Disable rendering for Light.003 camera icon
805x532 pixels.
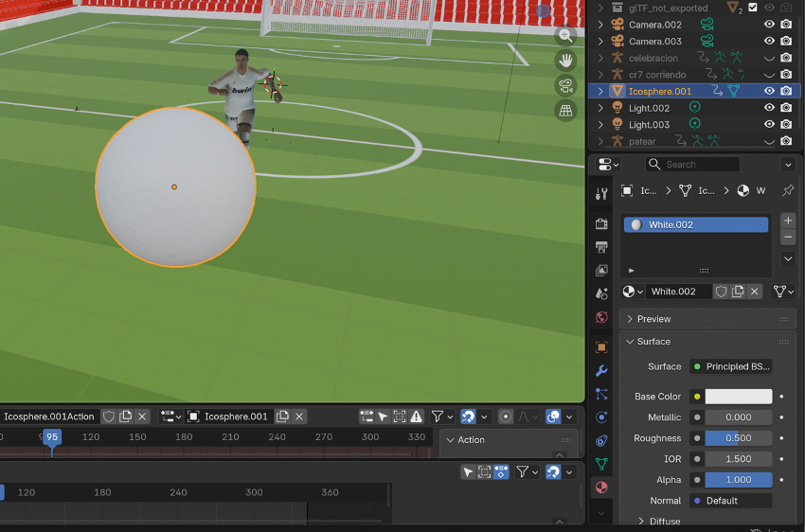[786, 124]
